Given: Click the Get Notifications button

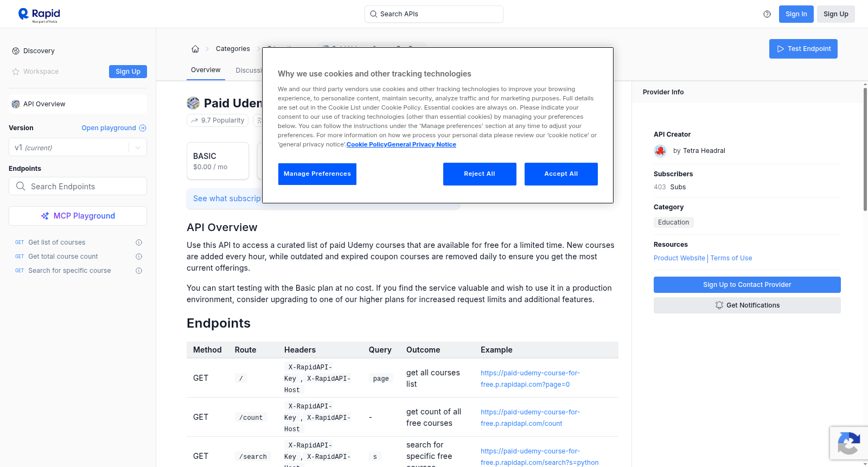Looking at the screenshot, I should (747, 305).
